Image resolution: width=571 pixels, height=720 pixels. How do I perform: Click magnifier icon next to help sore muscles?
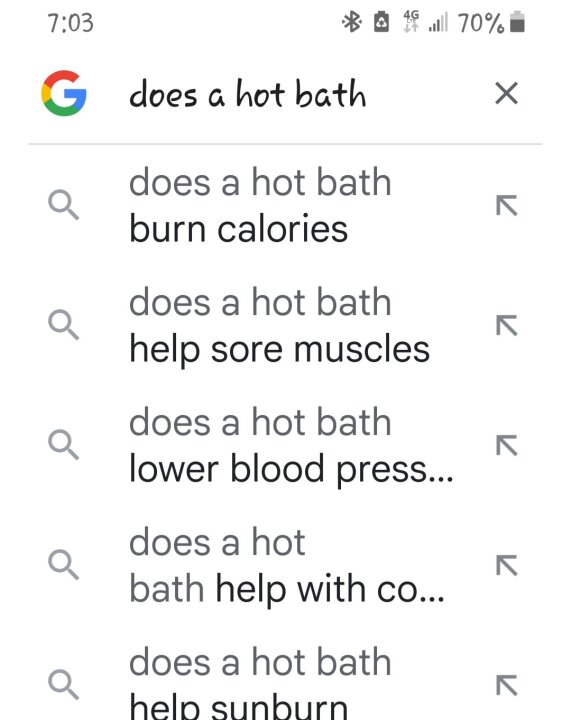tap(64, 325)
